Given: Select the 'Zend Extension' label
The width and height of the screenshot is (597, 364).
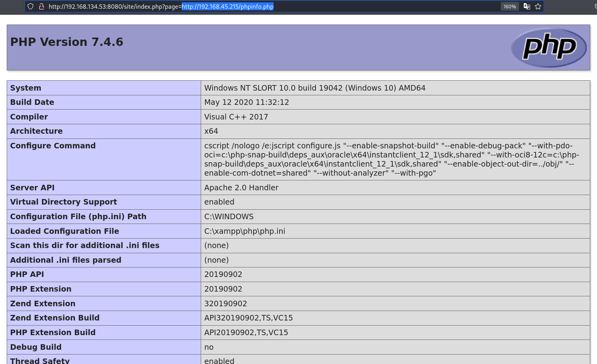Looking at the screenshot, I should click(x=43, y=303).
